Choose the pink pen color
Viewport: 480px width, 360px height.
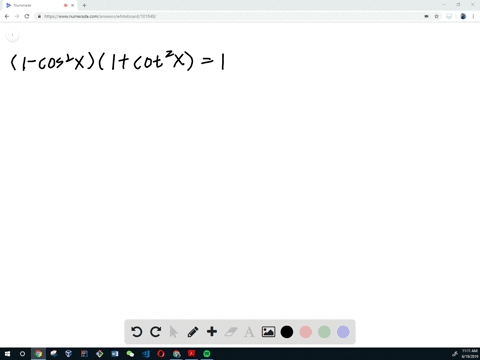(x=306, y=332)
